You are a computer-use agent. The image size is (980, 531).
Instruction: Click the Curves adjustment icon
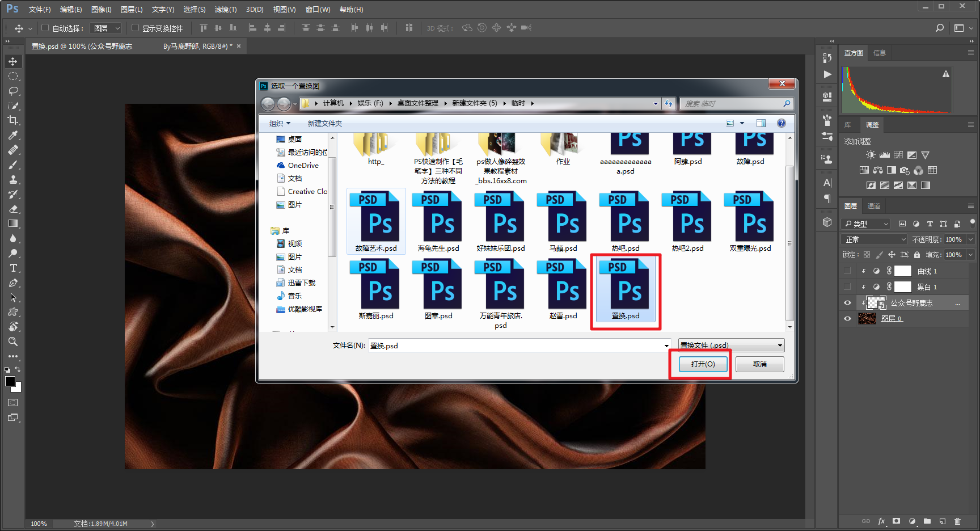tap(898, 155)
